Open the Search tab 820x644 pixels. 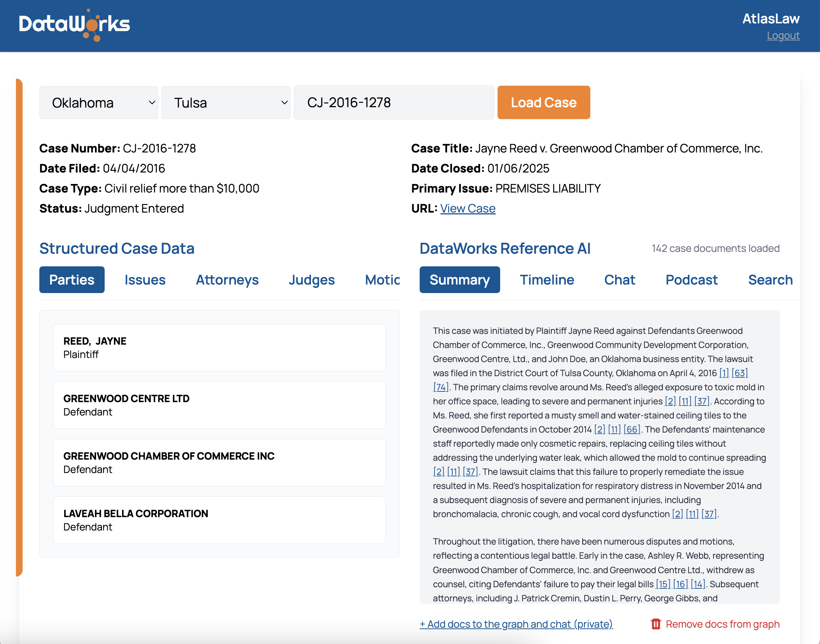click(x=770, y=280)
